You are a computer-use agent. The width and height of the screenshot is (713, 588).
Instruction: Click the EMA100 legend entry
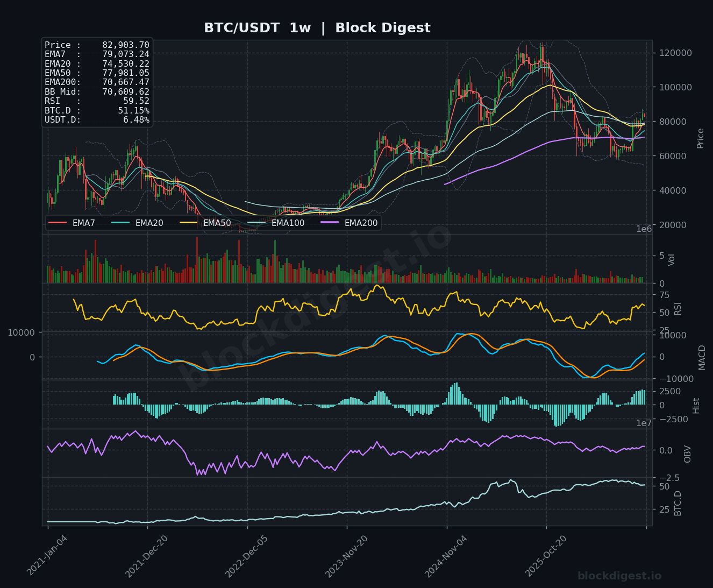(276, 223)
